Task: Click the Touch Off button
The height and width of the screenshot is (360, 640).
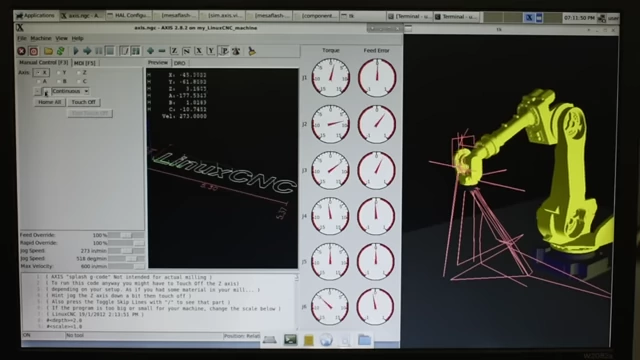Action: tap(84, 102)
